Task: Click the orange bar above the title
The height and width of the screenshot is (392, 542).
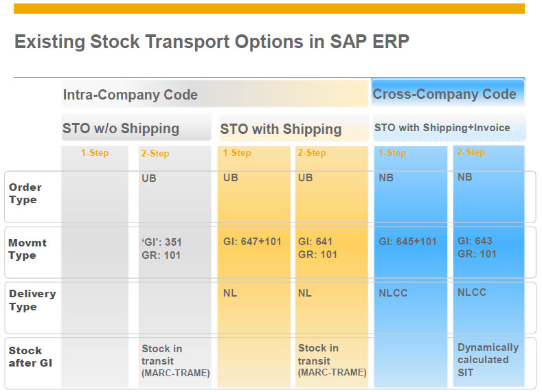Action: (x=269, y=9)
